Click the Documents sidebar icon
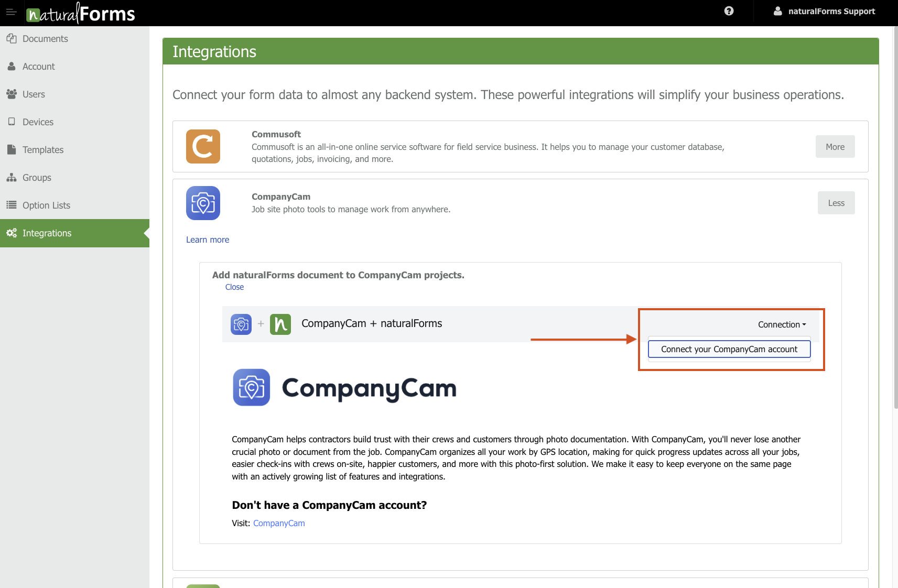Image resolution: width=898 pixels, height=588 pixels. (x=12, y=38)
